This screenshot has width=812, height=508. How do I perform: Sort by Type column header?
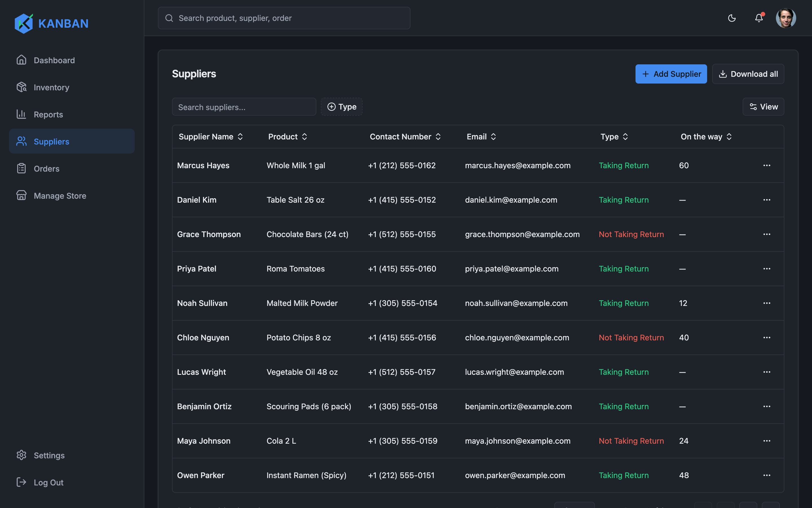614,137
